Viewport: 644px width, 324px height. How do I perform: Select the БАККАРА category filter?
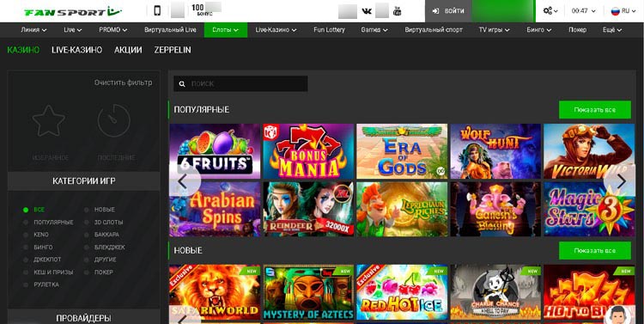click(101, 235)
